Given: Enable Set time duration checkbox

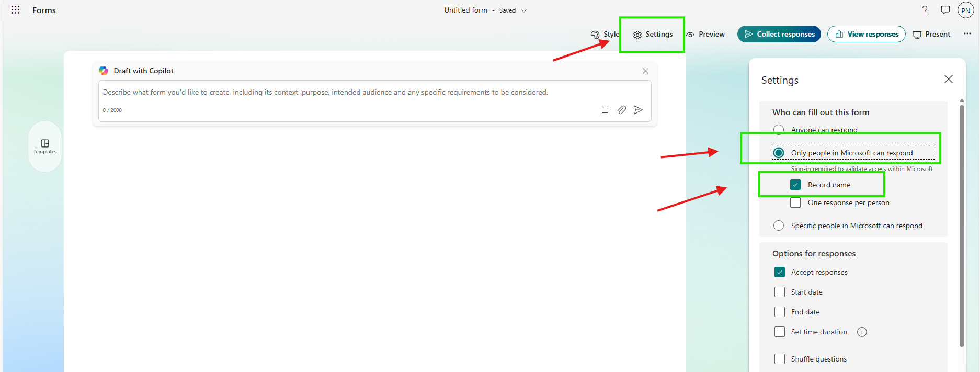Looking at the screenshot, I should [x=780, y=332].
